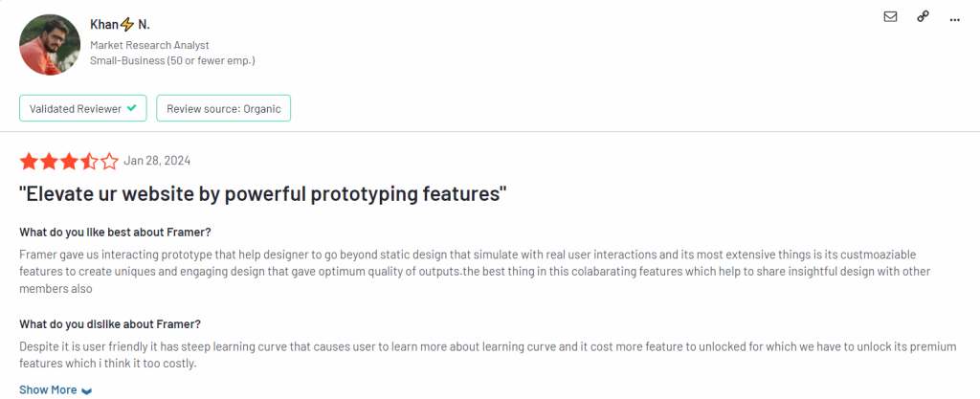This screenshot has height=399, width=980.
Task: Click the envelope mail icon
Action: click(890, 17)
